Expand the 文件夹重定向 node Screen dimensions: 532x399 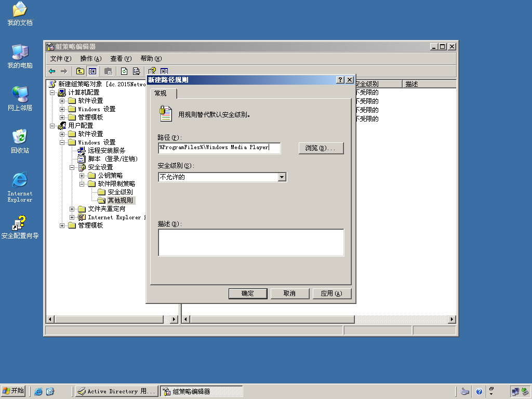click(72, 209)
